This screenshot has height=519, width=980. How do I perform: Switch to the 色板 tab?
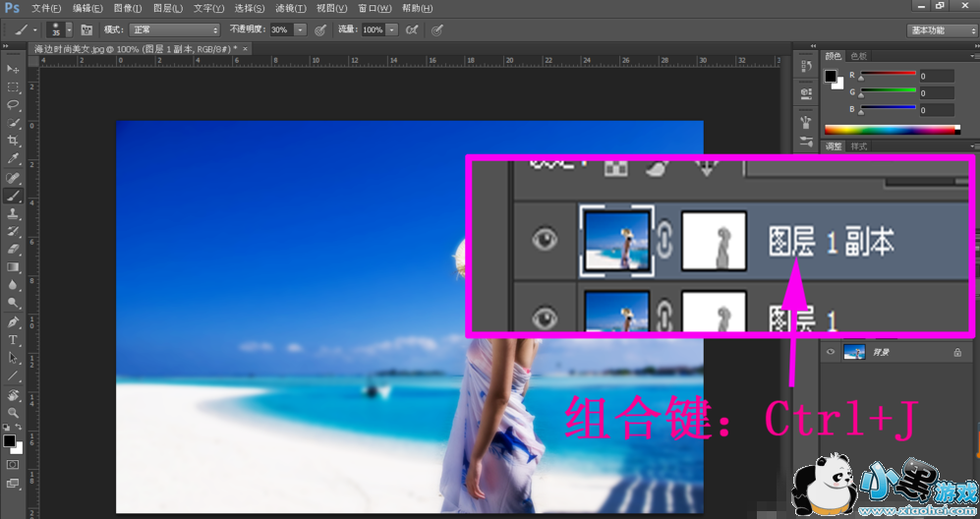tap(859, 56)
